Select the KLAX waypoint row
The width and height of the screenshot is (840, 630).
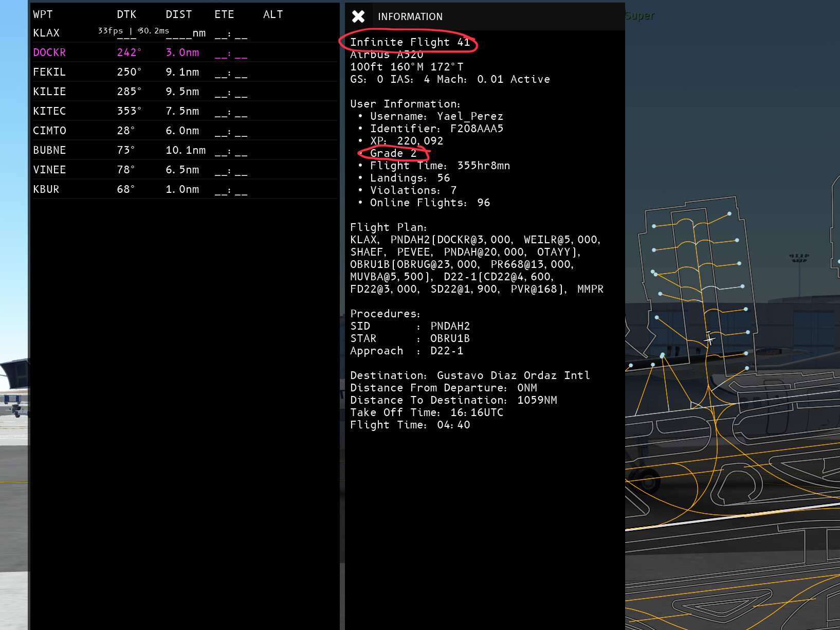click(x=184, y=33)
